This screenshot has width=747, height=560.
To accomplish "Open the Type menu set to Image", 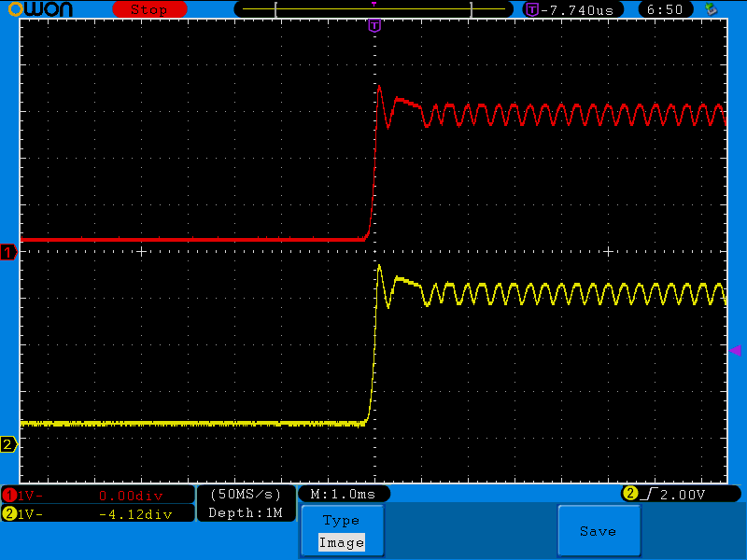I will (x=341, y=531).
